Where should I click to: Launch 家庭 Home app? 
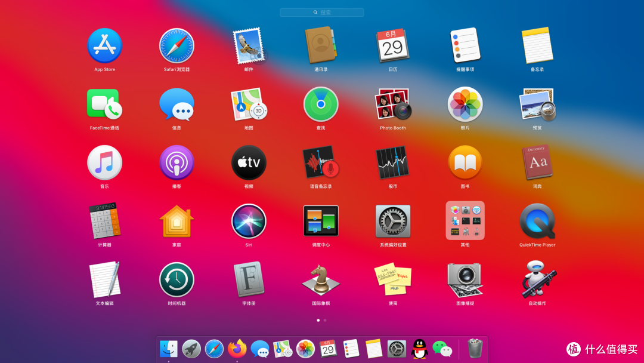click(177, 221)
